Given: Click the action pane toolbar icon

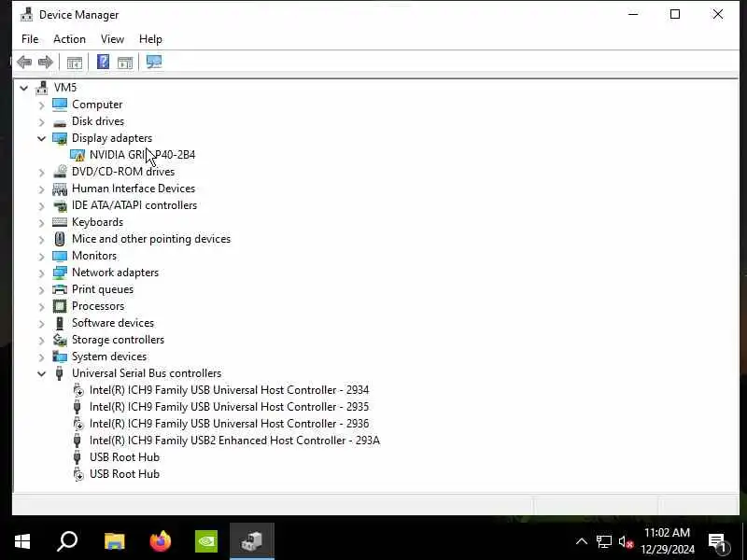Looking at the screenshot, I should pos(125,63).
